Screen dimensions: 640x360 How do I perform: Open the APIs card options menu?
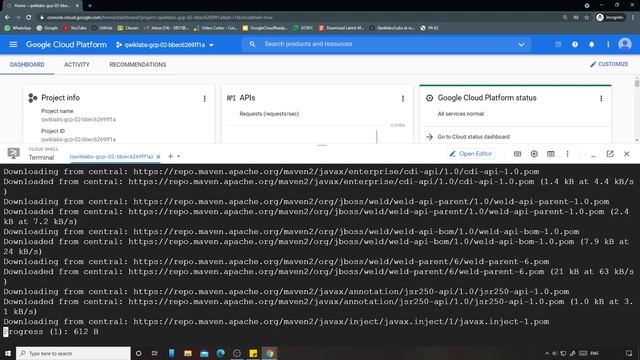click(403, 98)
